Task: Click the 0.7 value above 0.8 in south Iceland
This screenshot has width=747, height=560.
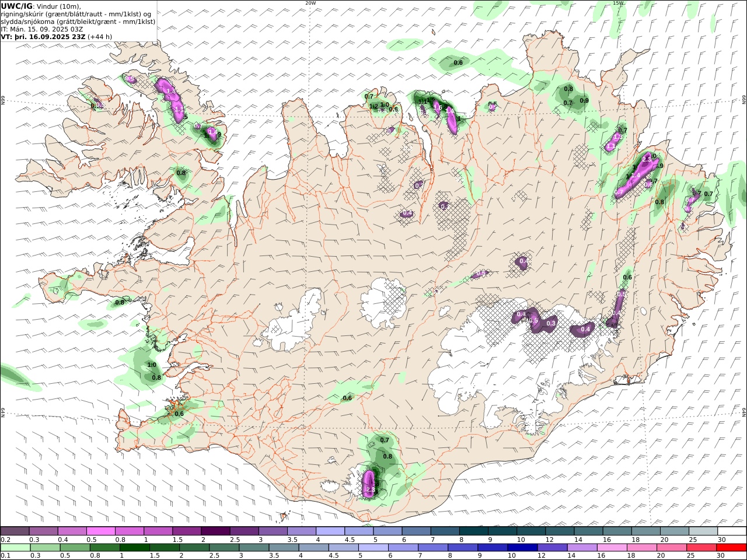Action: click(385, 440)
